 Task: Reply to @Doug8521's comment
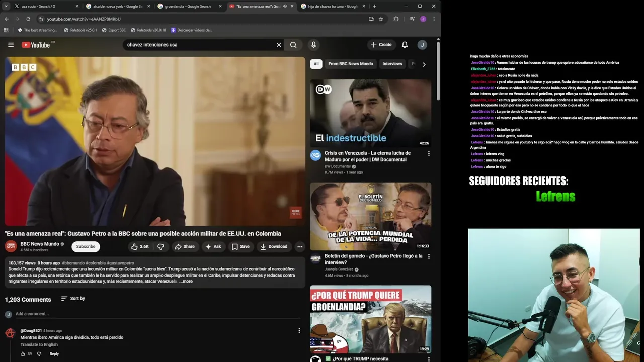[x=54, y=354]
